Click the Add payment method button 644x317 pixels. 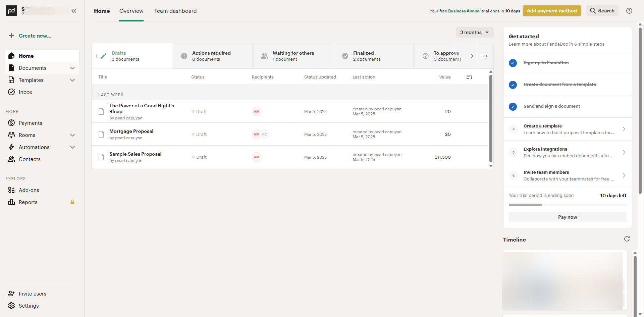click(551, 11)
